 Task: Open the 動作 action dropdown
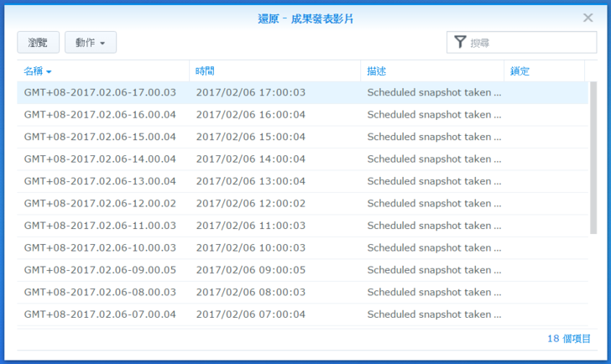91,42
